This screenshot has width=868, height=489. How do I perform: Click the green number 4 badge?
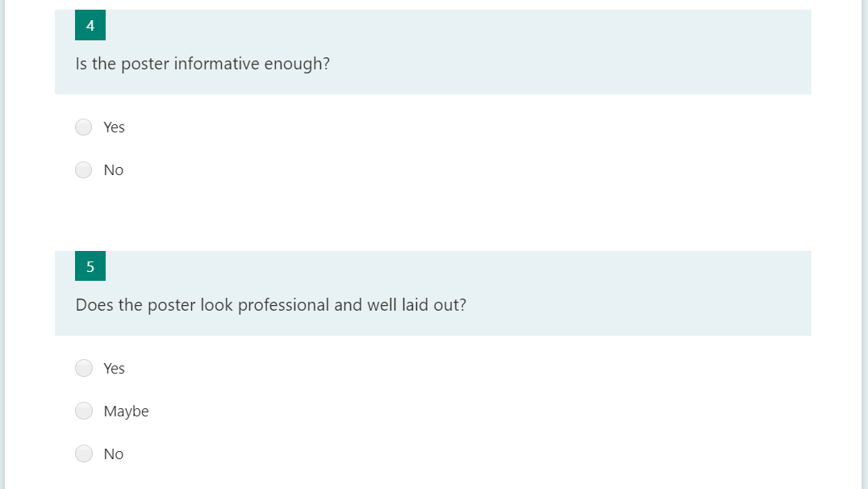(90, 25)
